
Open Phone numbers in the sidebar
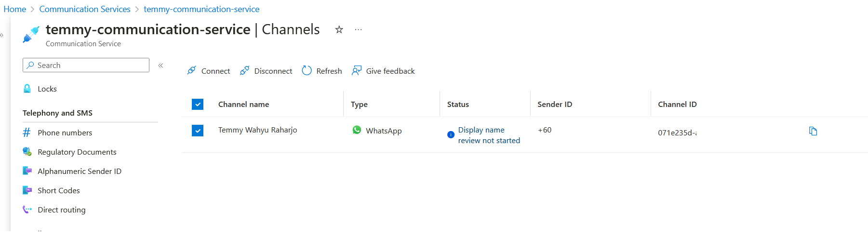click(65, 132)
